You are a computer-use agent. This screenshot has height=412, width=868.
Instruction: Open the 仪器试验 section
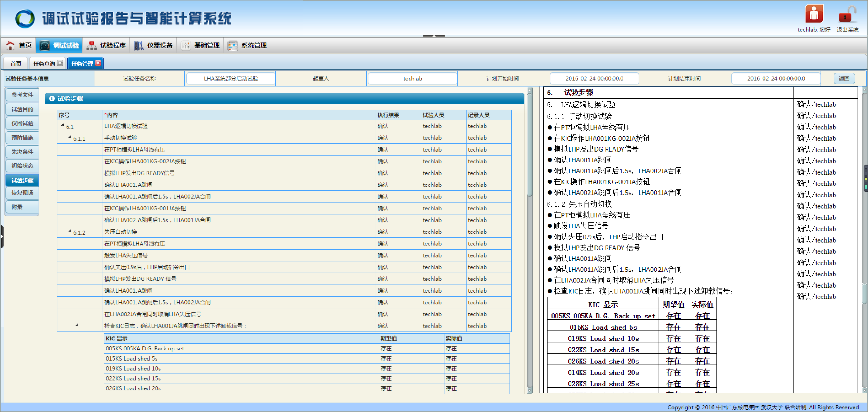click(22, 124)
